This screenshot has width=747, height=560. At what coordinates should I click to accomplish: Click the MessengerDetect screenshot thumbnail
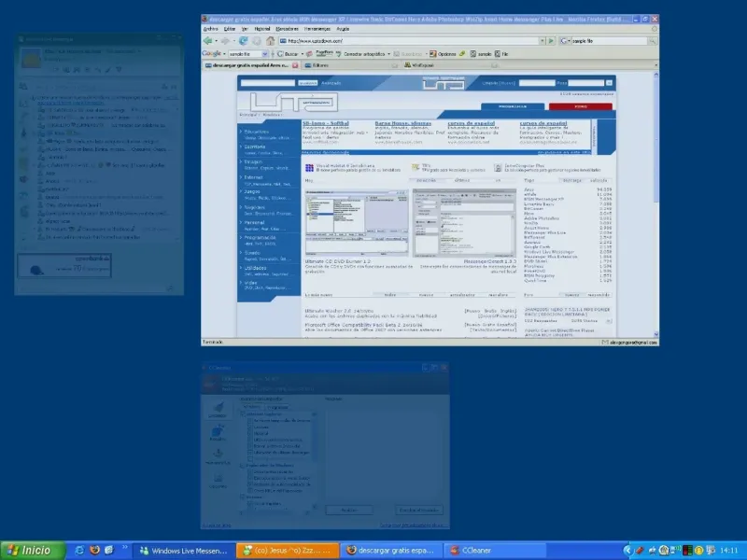click(x=464, y=223)
